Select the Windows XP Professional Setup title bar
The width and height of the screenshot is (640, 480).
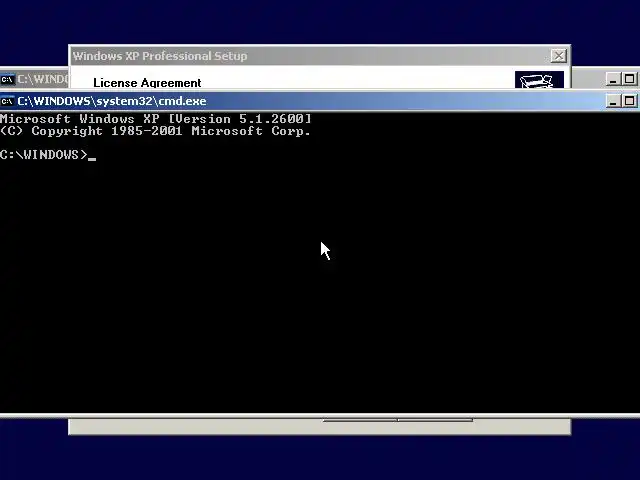coord(320,56)
